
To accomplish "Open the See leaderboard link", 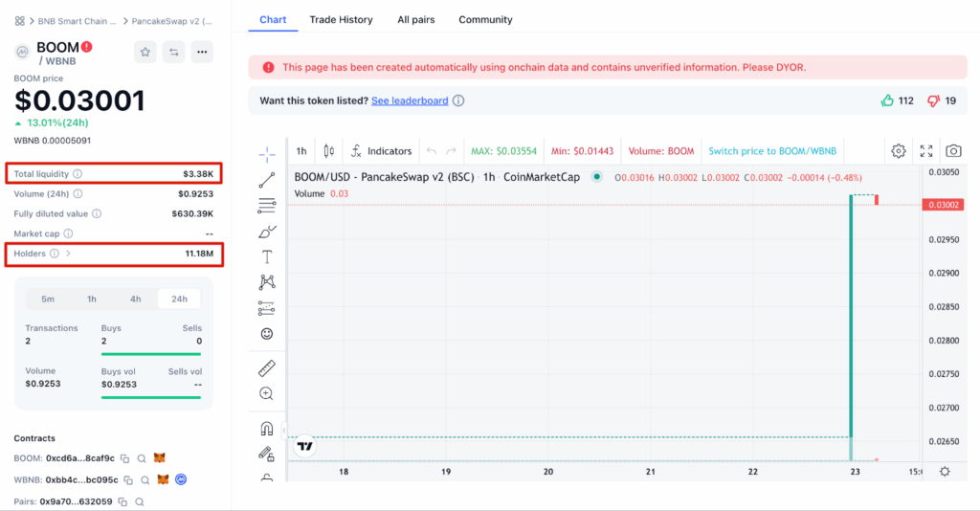I will [x=410, y=100].
